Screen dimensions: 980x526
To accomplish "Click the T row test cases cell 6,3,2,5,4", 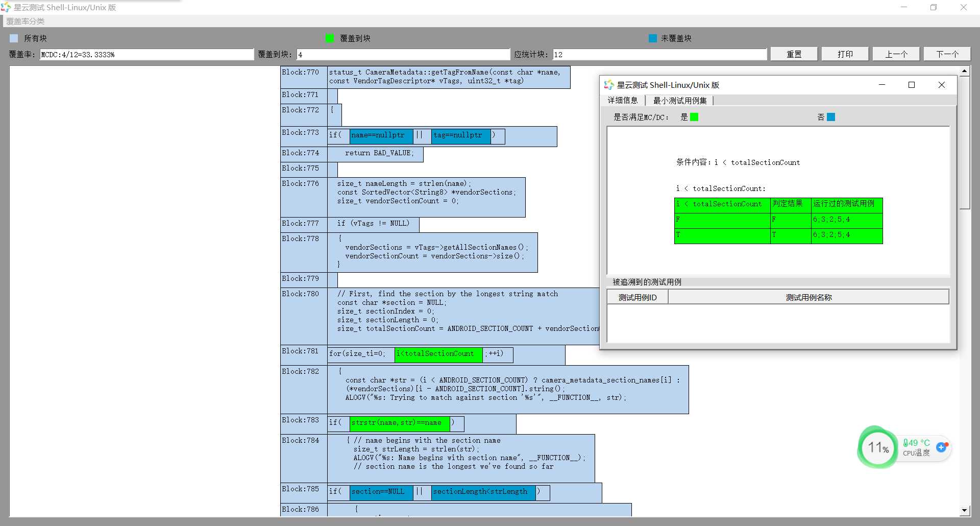I will tap(847, 236).
